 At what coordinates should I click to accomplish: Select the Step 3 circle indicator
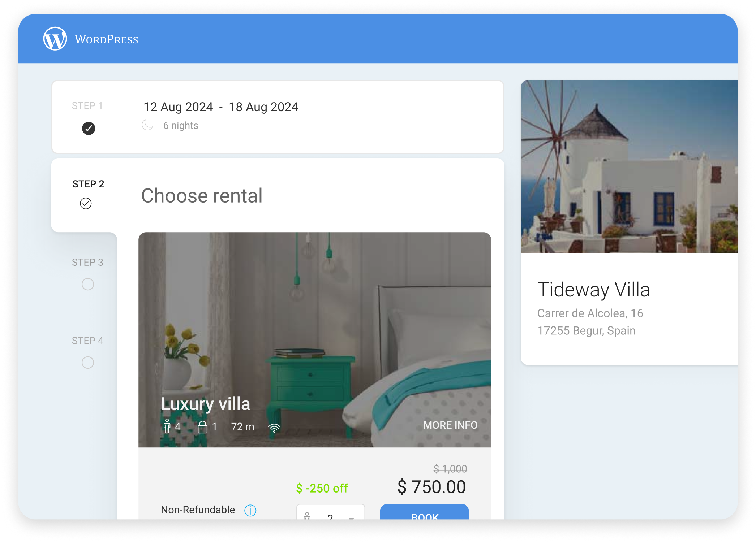[87, 284]
